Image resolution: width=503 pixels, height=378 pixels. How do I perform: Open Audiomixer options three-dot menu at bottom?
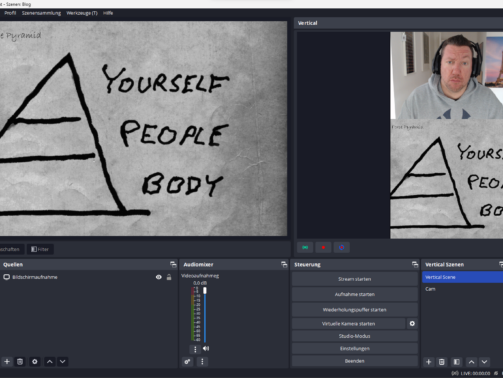pos(202,362)
